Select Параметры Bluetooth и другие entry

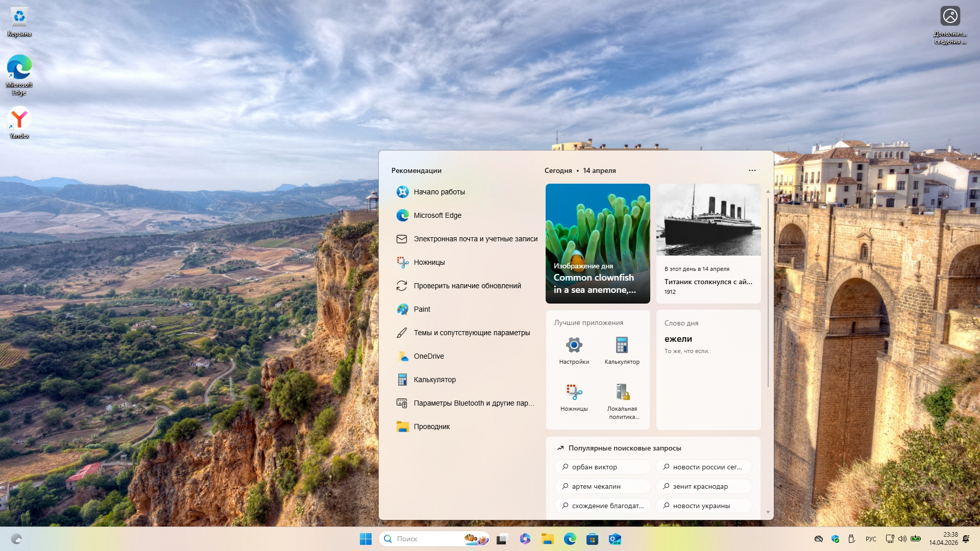click(x=474, y=403)
